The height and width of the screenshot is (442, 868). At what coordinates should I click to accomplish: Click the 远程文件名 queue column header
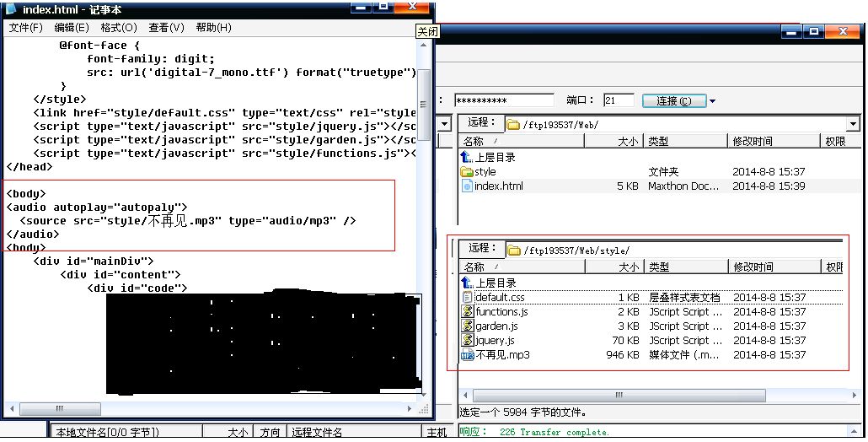pyautogui.click(x=354, y=432)
